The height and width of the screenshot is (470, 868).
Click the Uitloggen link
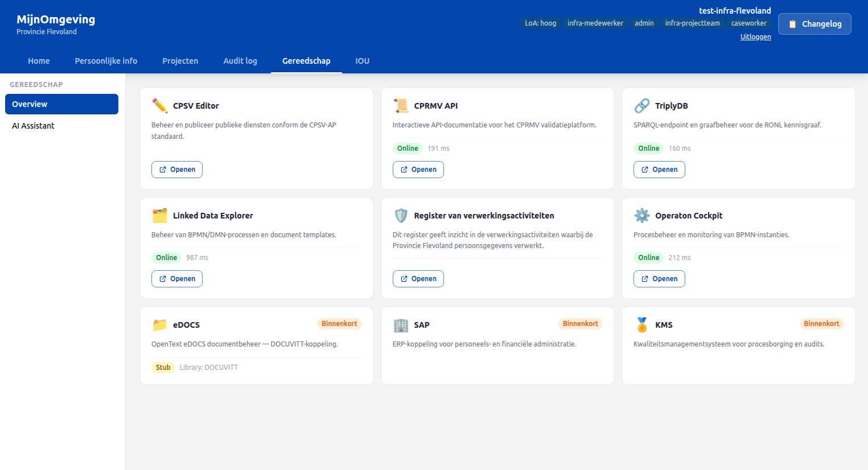pyautogui.click(x=755, y=36)
